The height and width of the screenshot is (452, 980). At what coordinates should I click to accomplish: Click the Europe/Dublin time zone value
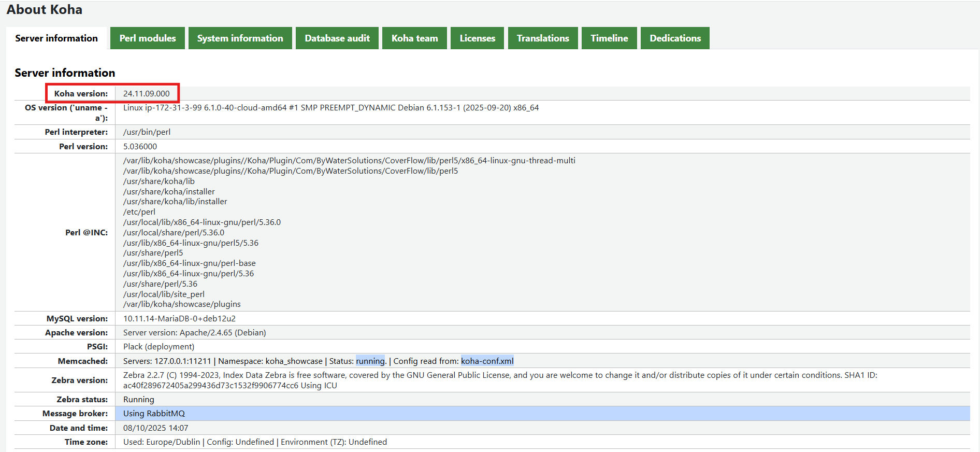[x=173, y=442]
